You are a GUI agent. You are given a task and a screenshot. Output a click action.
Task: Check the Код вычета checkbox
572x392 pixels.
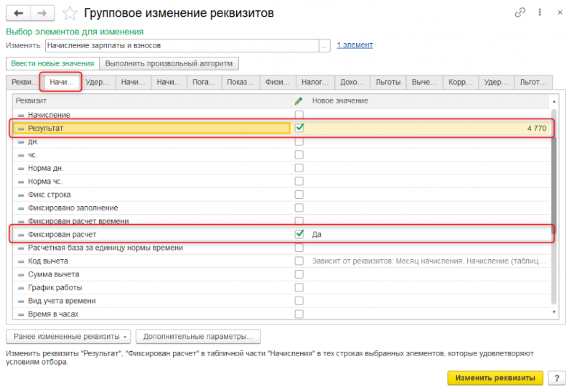coord(299,261)
